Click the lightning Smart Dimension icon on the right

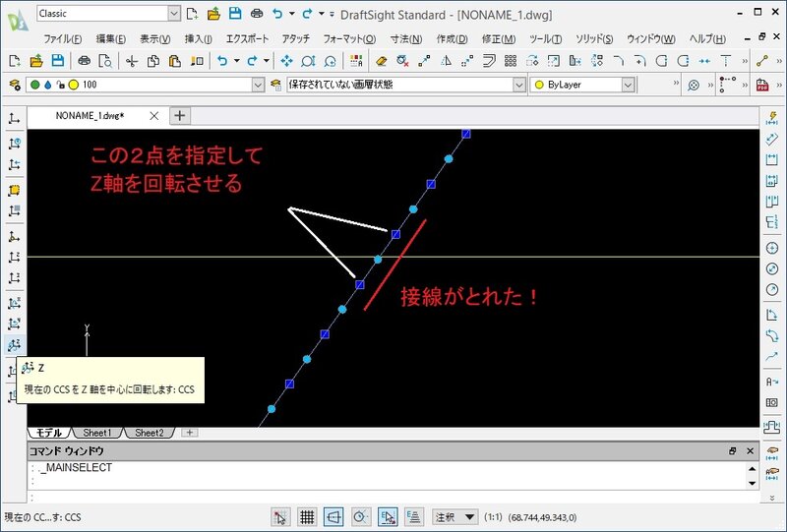tap(772, 118)
